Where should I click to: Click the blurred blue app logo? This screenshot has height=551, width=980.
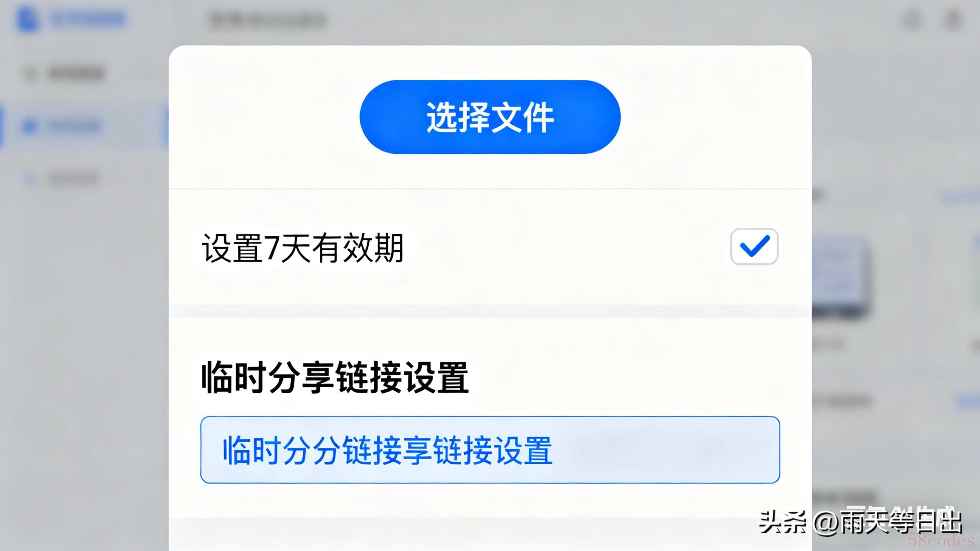[x=27, y=18]
